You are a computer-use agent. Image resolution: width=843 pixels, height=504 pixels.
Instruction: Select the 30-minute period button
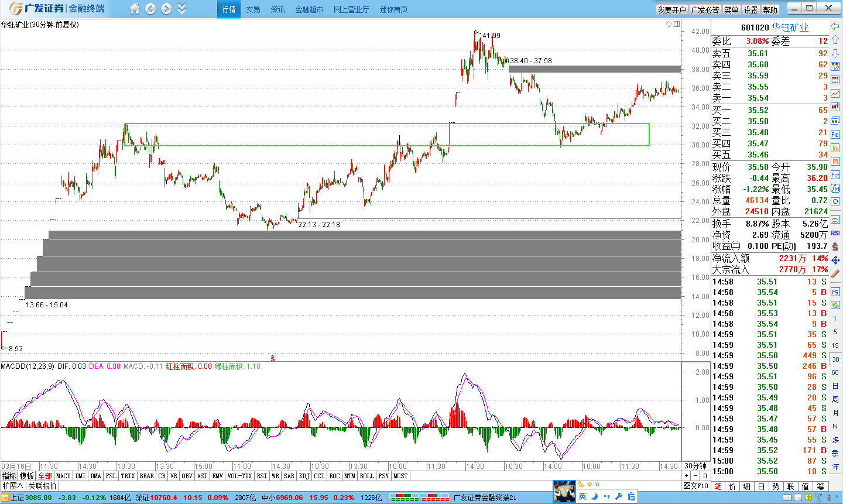tap(835, 359)
